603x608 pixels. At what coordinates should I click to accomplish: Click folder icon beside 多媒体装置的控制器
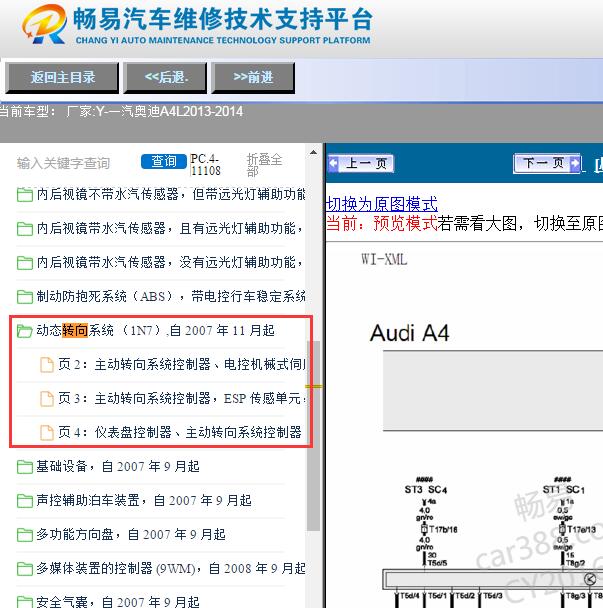[x=25, y=570]
